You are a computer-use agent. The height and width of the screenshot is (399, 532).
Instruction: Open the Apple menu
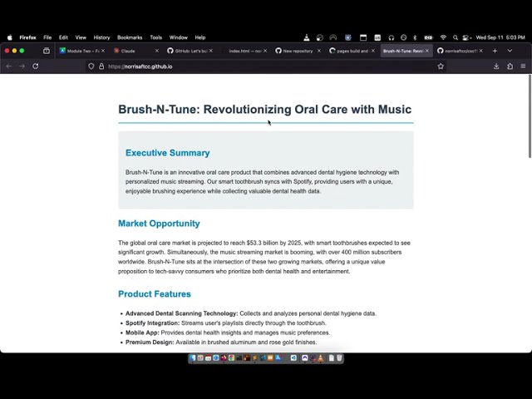pyautogui.click(x=10, y=37)
